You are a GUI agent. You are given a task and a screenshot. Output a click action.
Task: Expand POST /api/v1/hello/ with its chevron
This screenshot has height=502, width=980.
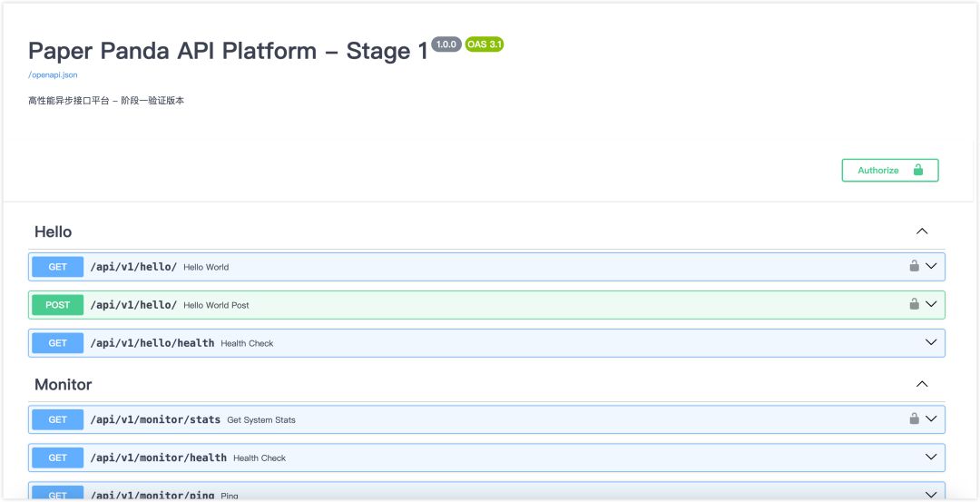tap(931, 304)
